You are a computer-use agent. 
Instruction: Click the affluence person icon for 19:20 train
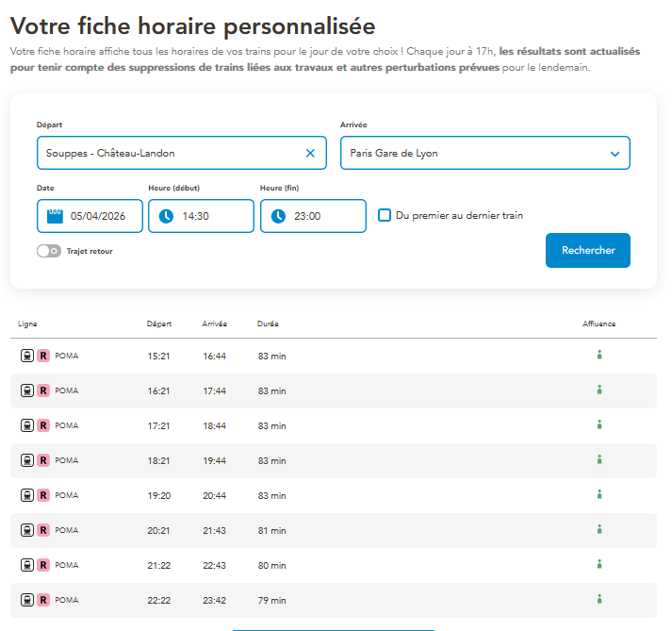[599, 494]
